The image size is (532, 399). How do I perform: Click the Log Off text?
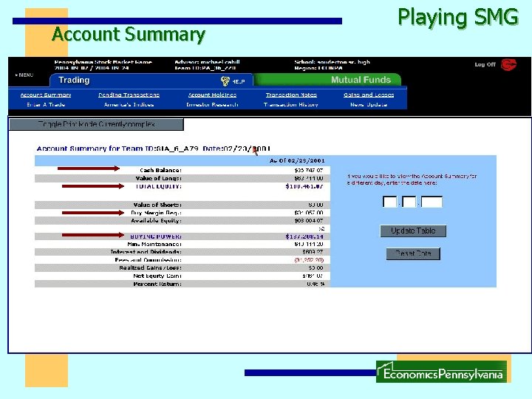(485, 64)
